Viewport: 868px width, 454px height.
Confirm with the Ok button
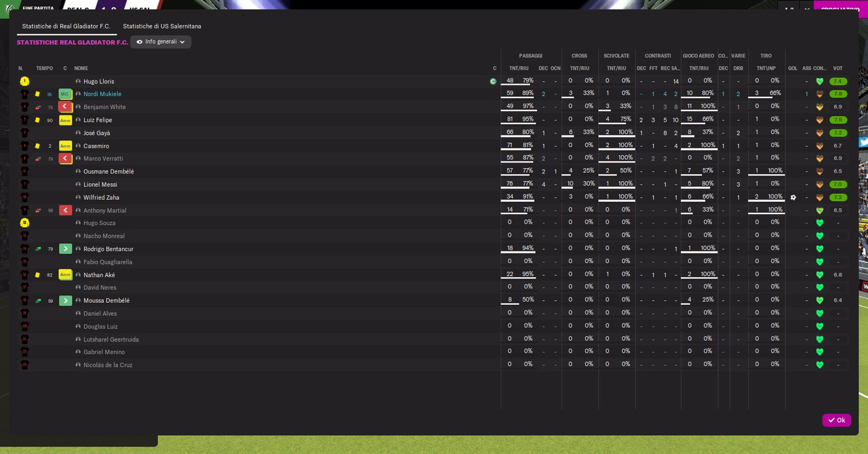point(837,420)
